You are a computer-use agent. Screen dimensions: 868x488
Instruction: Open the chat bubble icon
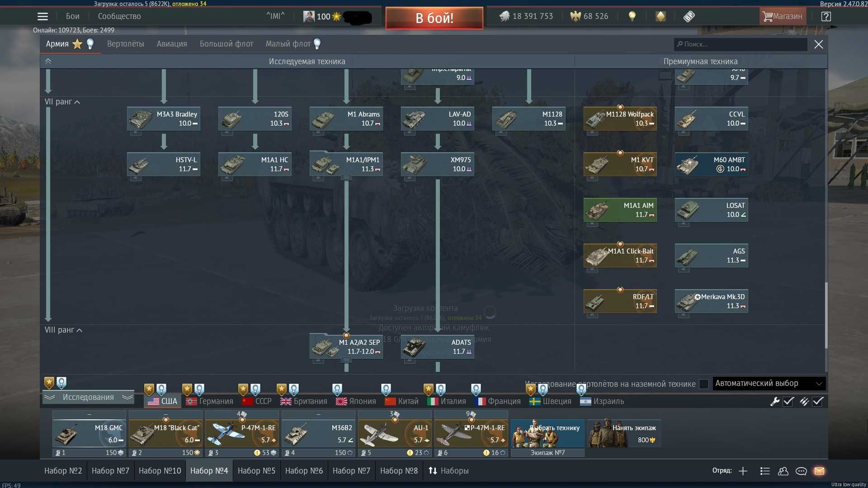pos(801,471)
